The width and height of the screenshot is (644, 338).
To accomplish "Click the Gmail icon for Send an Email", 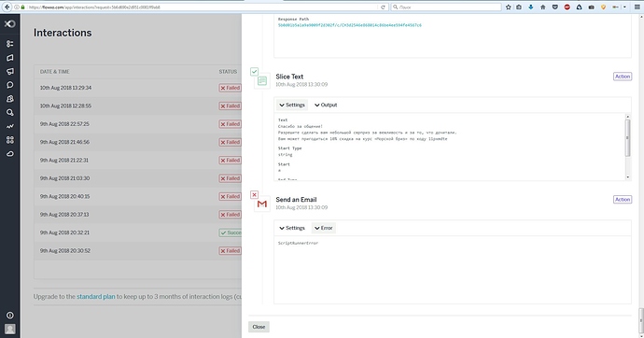I will click(262, 204).
